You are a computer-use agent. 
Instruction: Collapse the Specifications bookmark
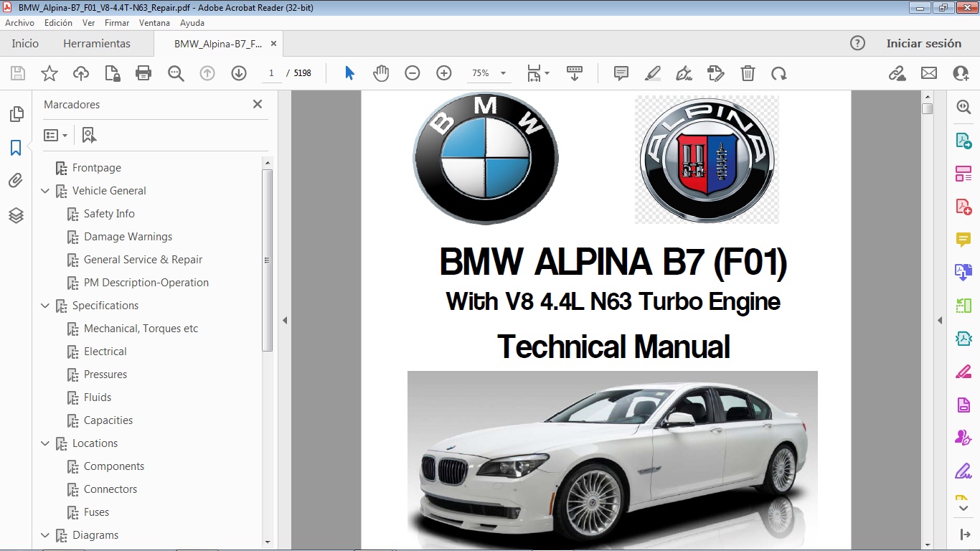pyautogui.click(x=45, y=306)
